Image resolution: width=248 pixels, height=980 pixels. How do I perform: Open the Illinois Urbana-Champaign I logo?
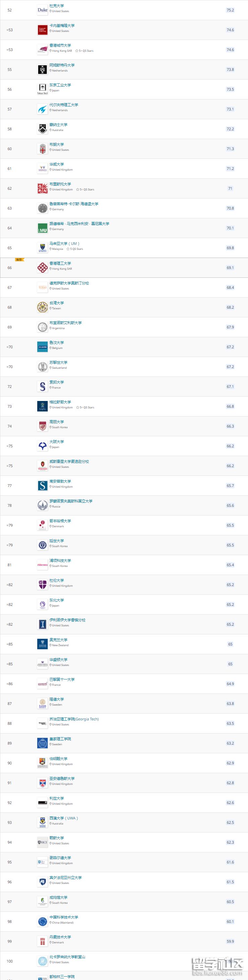(x=43, y=624)
